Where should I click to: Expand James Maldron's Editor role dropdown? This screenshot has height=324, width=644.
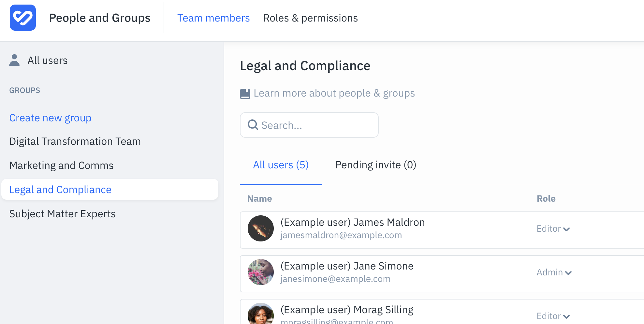click(x=553, y=229)
